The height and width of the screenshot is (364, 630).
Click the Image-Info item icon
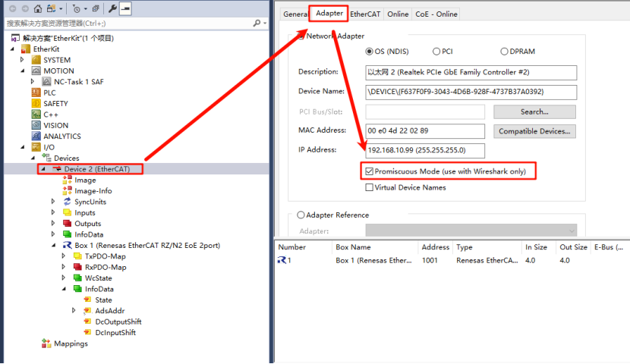(x=67, y=190)
